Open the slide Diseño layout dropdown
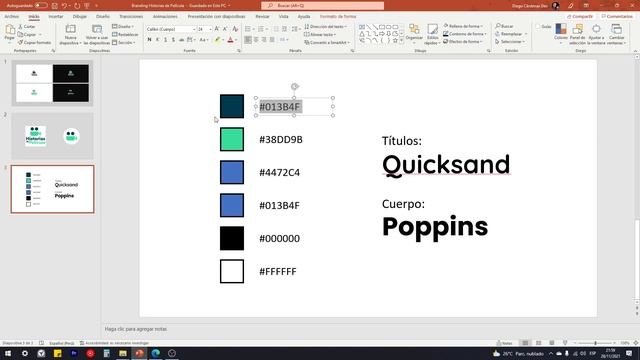 123,27
